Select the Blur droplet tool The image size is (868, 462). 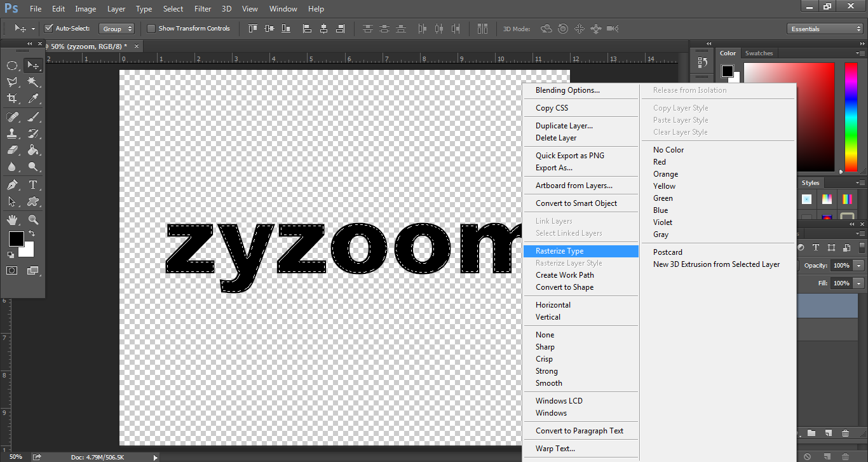point(12,166)
